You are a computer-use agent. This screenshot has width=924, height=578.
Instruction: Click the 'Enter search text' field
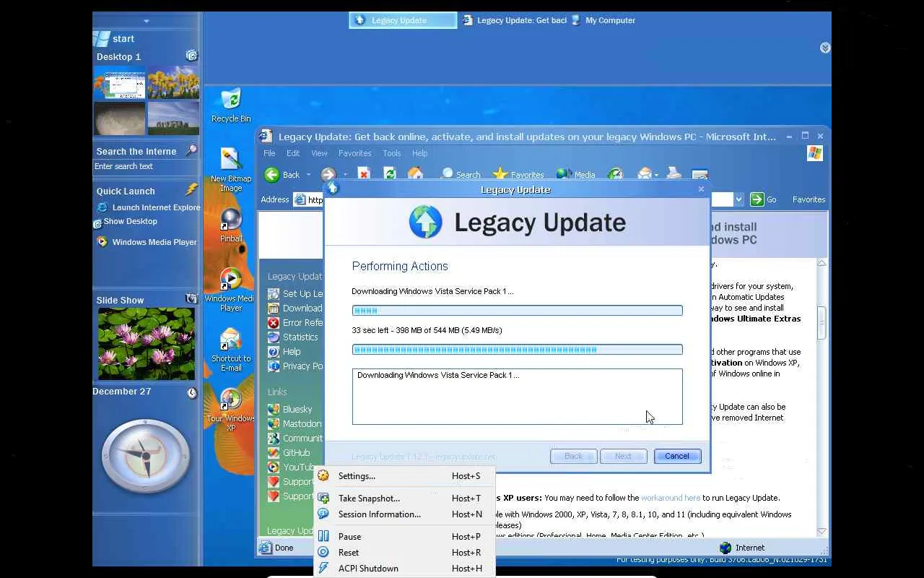pyautogui.click(x=147, y=166)
